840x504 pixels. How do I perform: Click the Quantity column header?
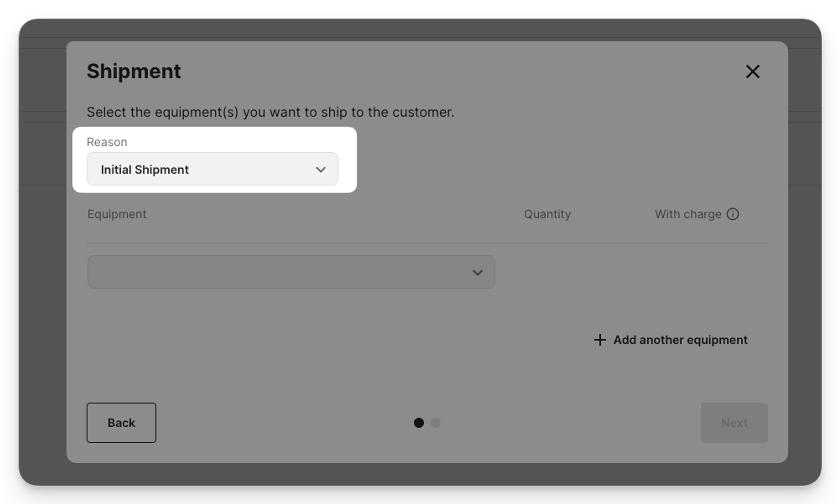click(547, 214)
